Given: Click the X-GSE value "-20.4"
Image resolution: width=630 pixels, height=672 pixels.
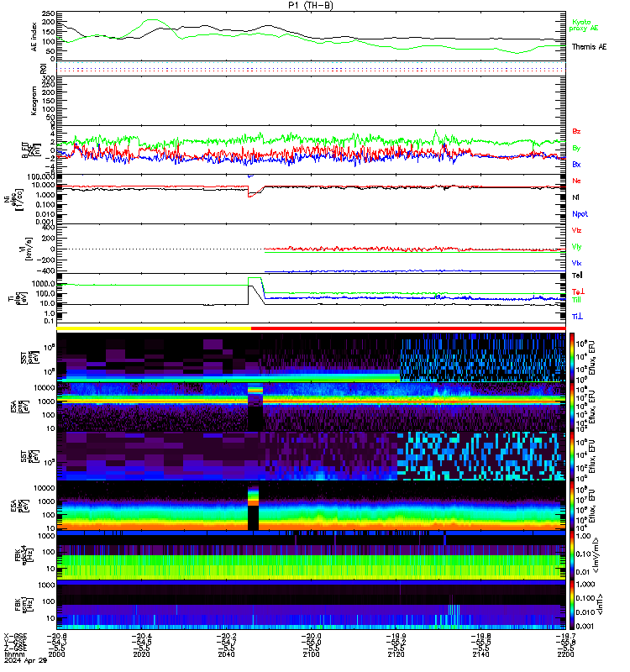Looking at the screenshot, I should click(x=141, y=636).
